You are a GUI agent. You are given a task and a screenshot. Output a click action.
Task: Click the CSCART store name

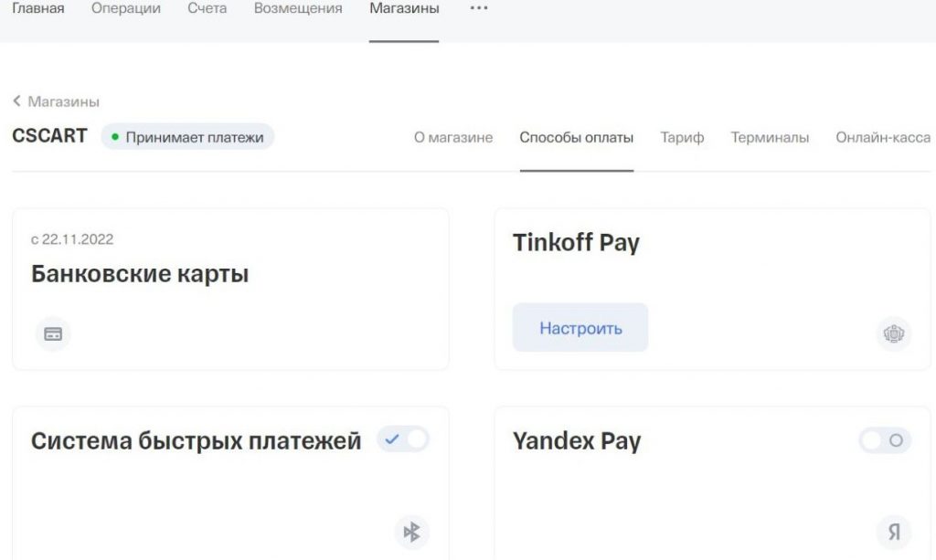49,136
